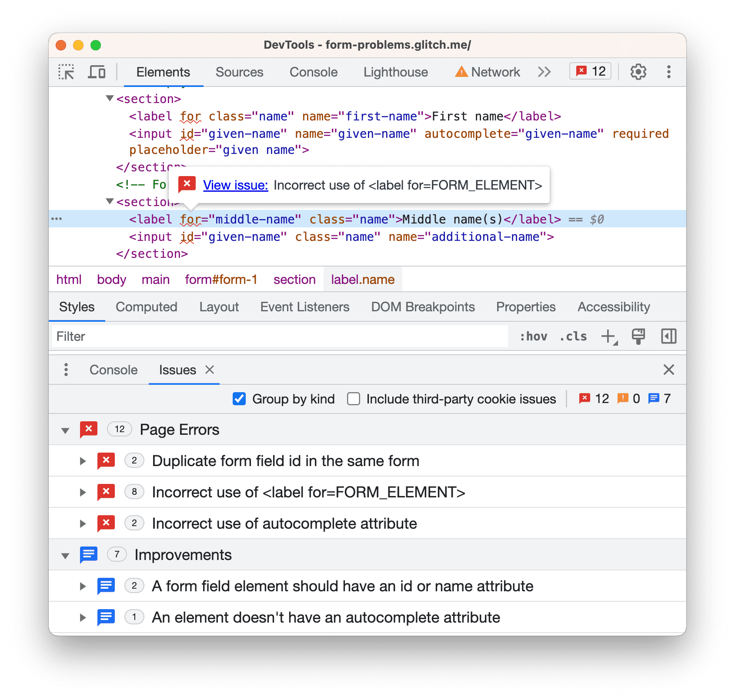Open the drawer More Tools vertical dots menu

click(x=66, y=370)
